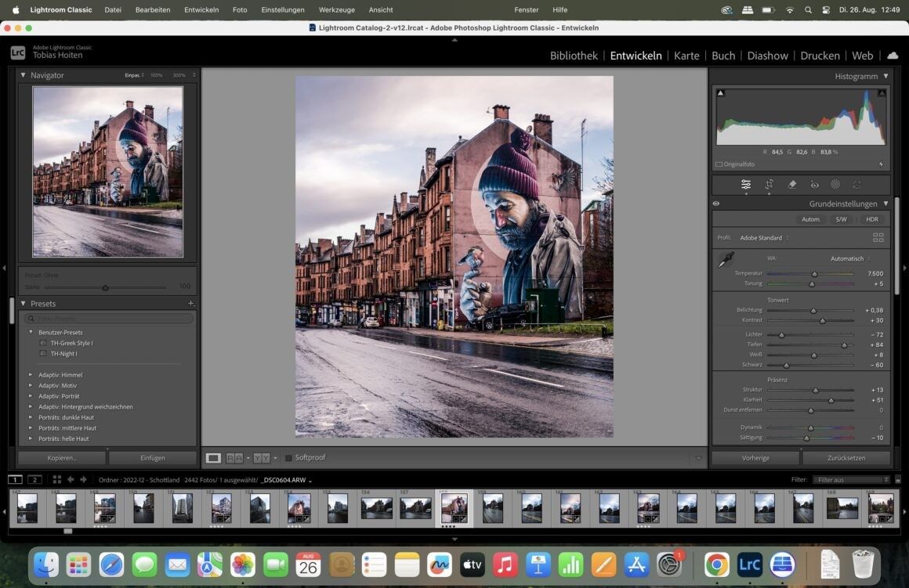Pick the white balance eyedropper tool

pyautogui.click(x=726, y=261)
